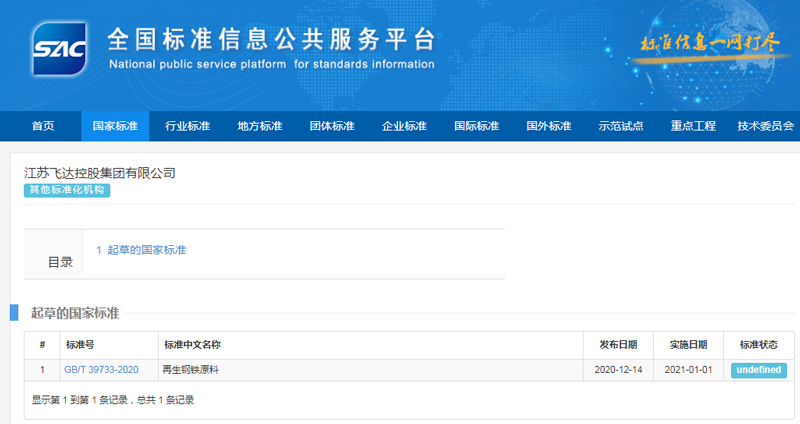Click the 目录 label
Screen dimensions: 800x424
pyautogui.click(x=60, y=262)
